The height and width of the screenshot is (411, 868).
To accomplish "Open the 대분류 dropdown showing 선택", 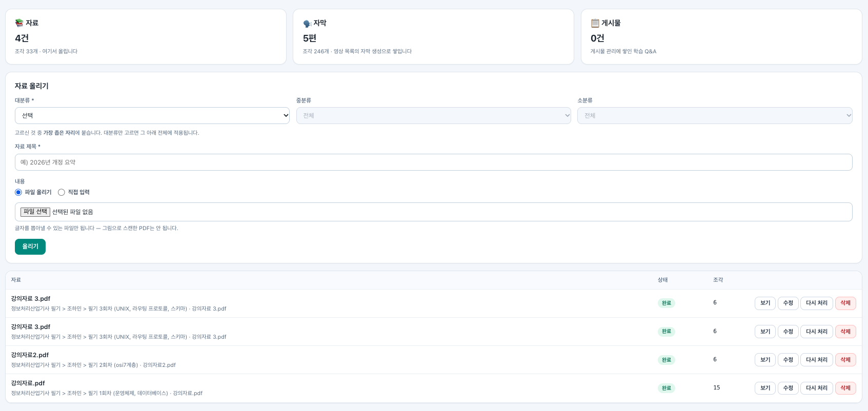I will click(152, 115).
